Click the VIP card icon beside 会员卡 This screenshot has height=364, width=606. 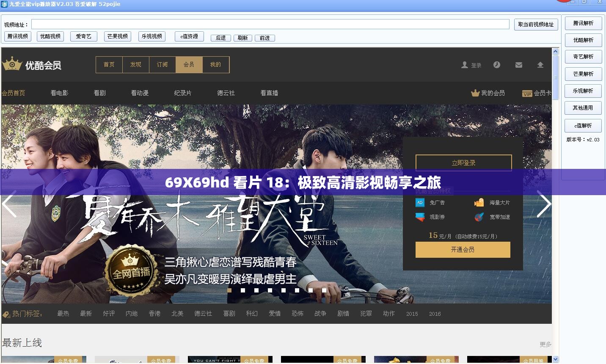pyautogui.click(x=527, y=94)
